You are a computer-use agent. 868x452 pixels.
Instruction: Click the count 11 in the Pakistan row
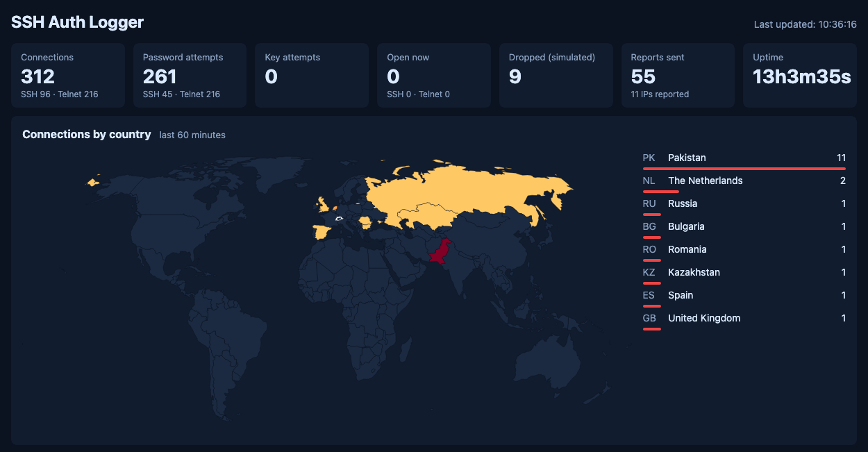pyautogui.click(x=841, y=158)
